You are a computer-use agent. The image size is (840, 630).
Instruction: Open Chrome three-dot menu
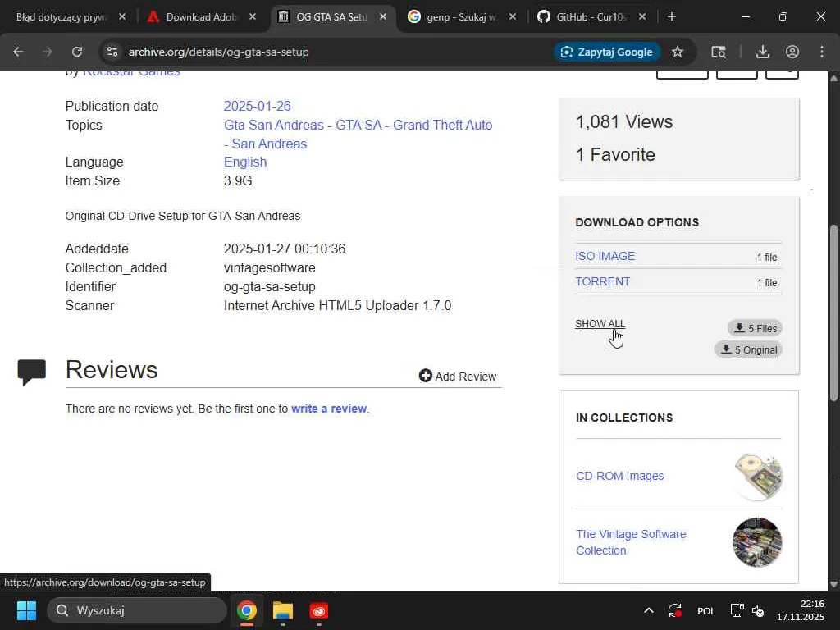(822, 52)
